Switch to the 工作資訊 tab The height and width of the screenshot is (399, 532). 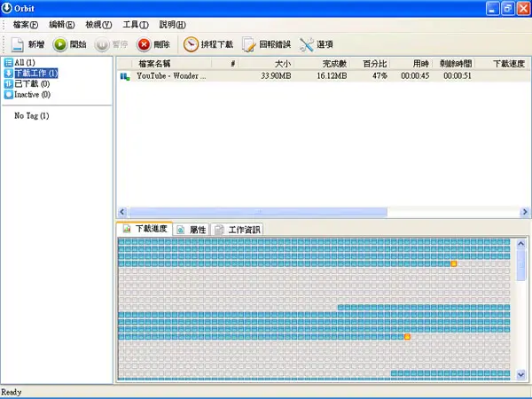pyautogui.click(x=237, y=230)
